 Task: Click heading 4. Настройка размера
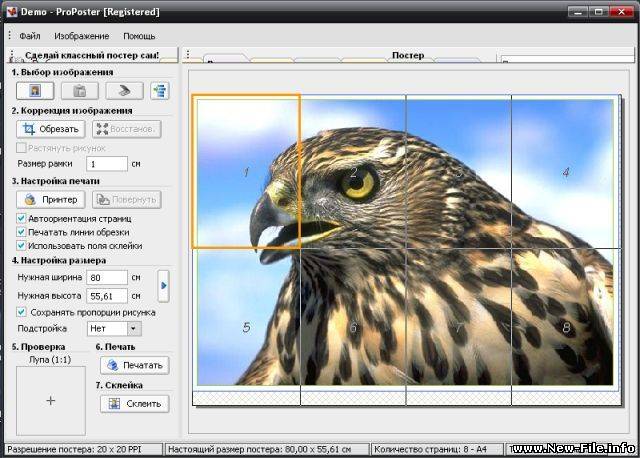(59, 260)
